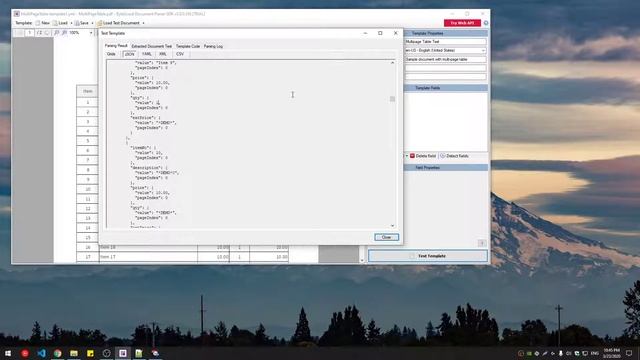Select the Grids result format tab
This screenshot has height=360, width=640.
[x=111, y=54]
